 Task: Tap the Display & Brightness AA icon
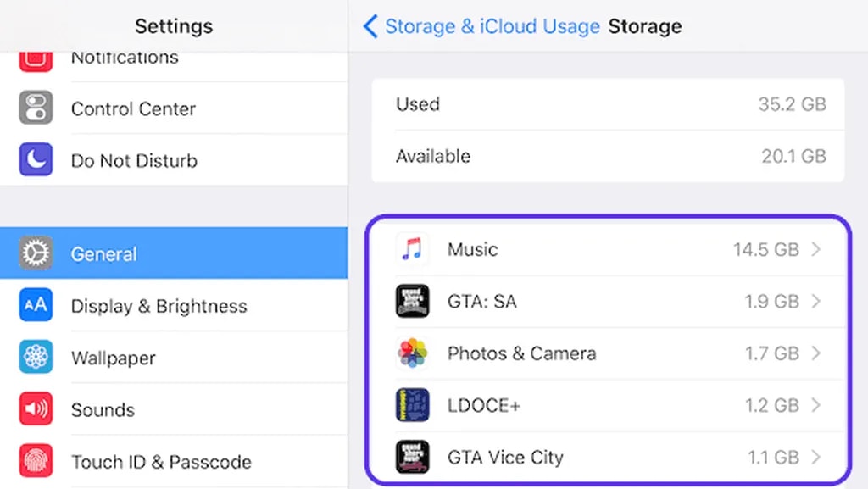click(36, 306)
